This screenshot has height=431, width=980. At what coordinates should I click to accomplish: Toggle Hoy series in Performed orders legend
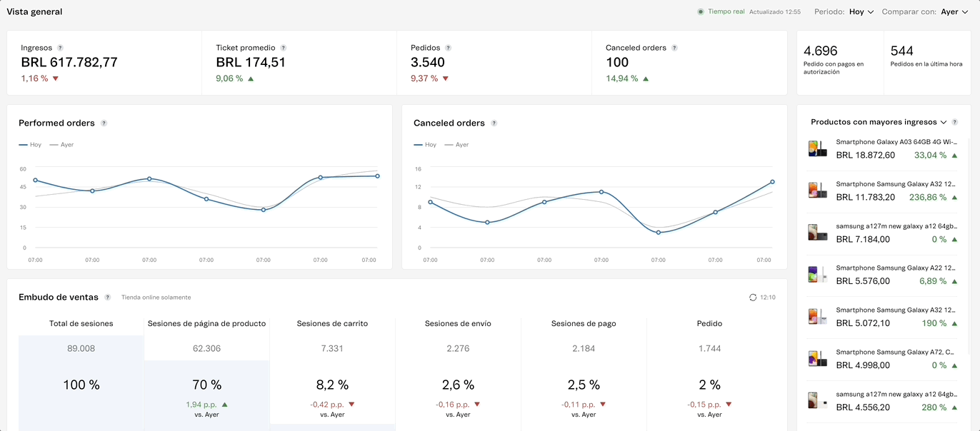pos(30,145)
